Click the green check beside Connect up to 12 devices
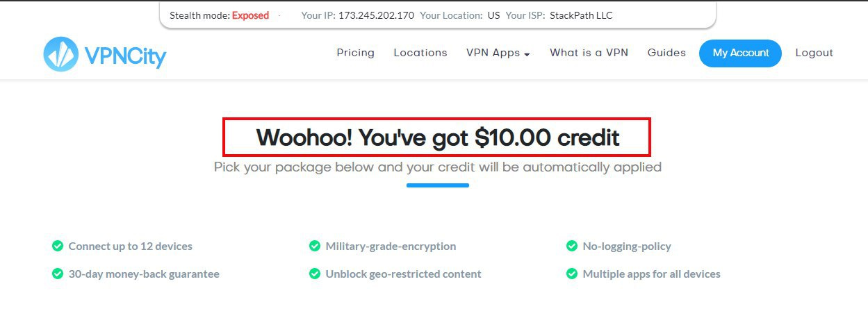The image size is (868, 318). pos(58,246)
